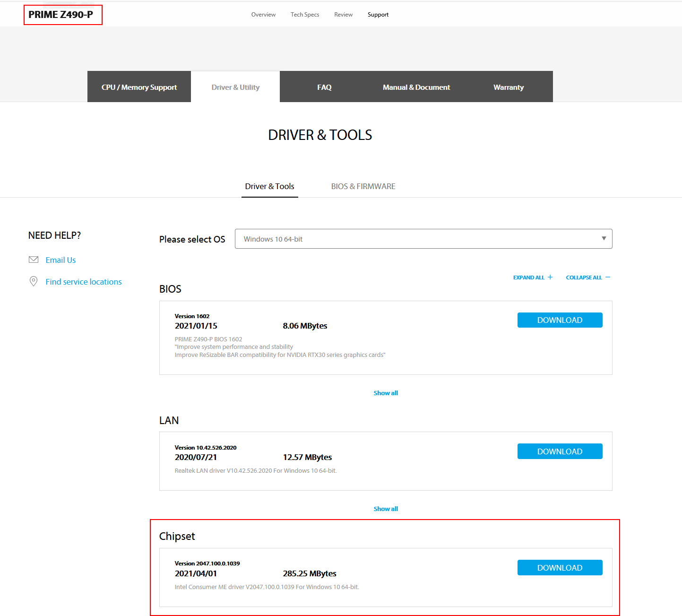The width and height of the screenshot is (682, 616).
Task: Click the Improve system performance and stability line
Action: tap(234, 347)
